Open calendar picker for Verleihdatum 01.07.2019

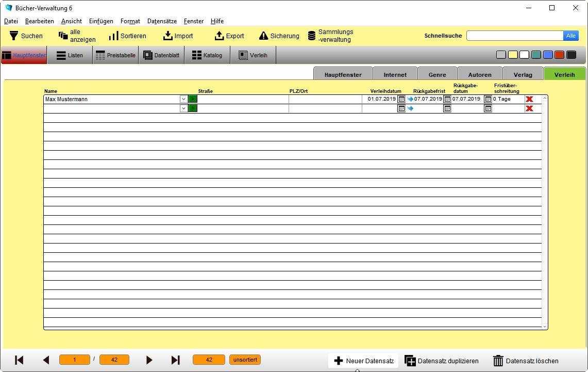click(x=401, y=99)
